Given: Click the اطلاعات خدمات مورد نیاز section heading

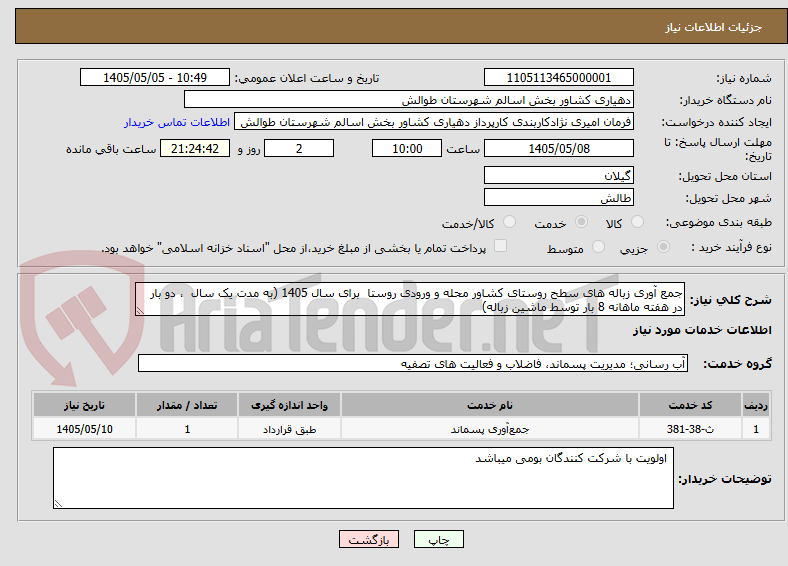Looking at the screenshot, I should [702, 330].
